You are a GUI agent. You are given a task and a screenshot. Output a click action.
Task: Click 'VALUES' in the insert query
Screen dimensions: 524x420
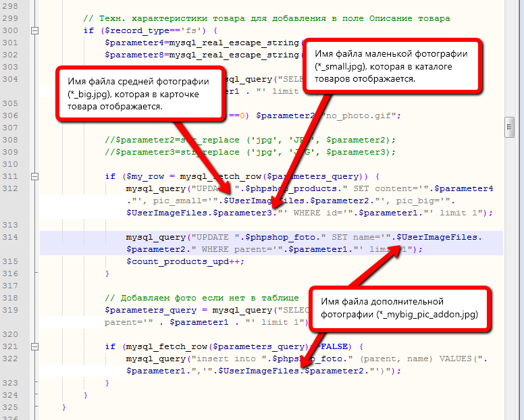(x=455, y=359)
